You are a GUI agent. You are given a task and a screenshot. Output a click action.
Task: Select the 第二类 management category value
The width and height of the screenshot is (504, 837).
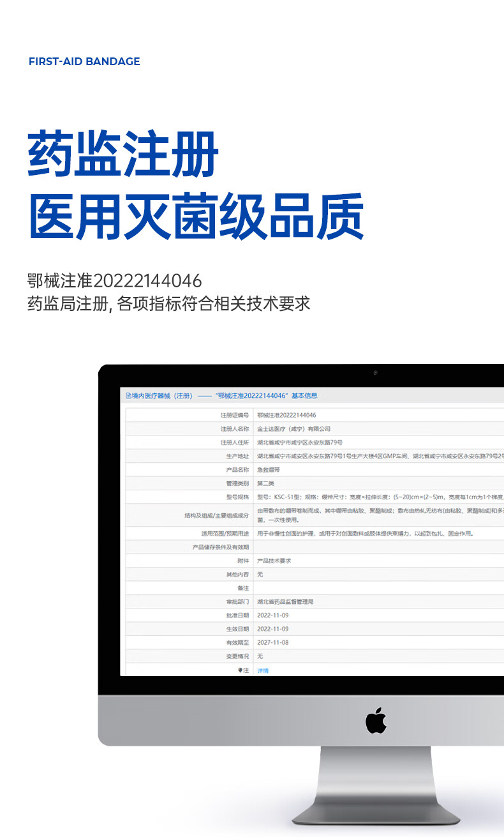point(266,483)
